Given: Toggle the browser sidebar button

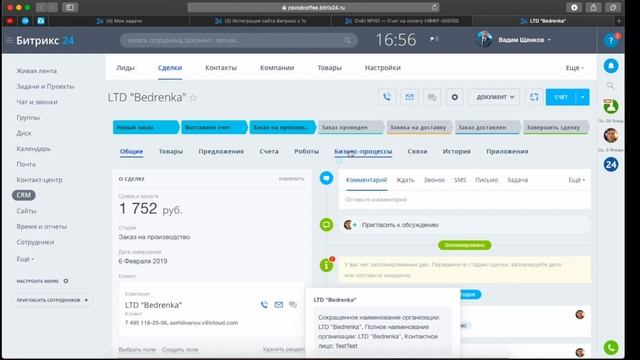Looking at the screenshot, I should coord(70,7).
